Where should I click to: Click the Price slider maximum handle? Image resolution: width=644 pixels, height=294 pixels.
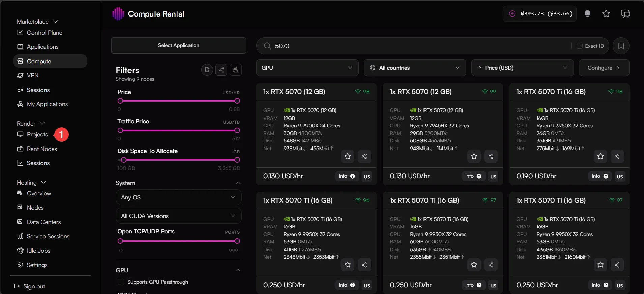click(237, 101)
